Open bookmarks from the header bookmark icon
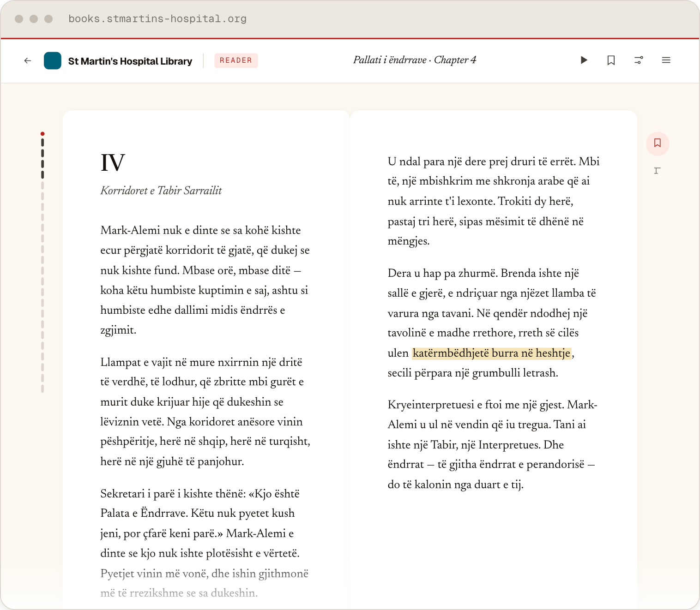Screen dimensions: 700x610 (x=611, y=60)
